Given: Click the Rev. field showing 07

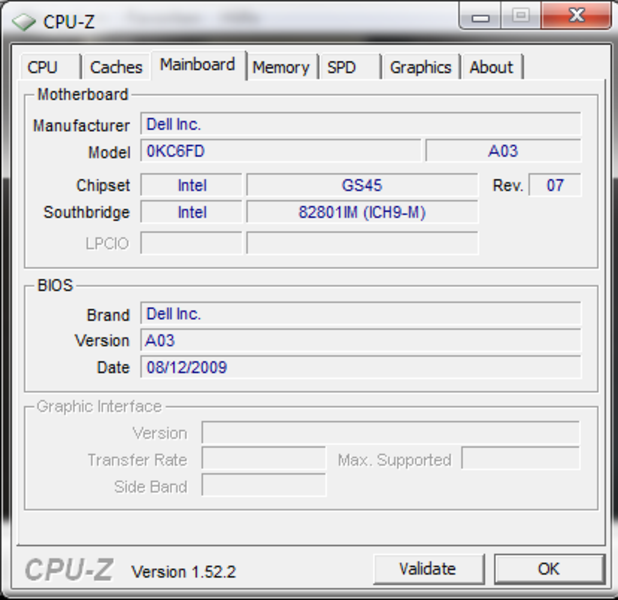Looking at the screenshot, I should [x=555, y=185].
